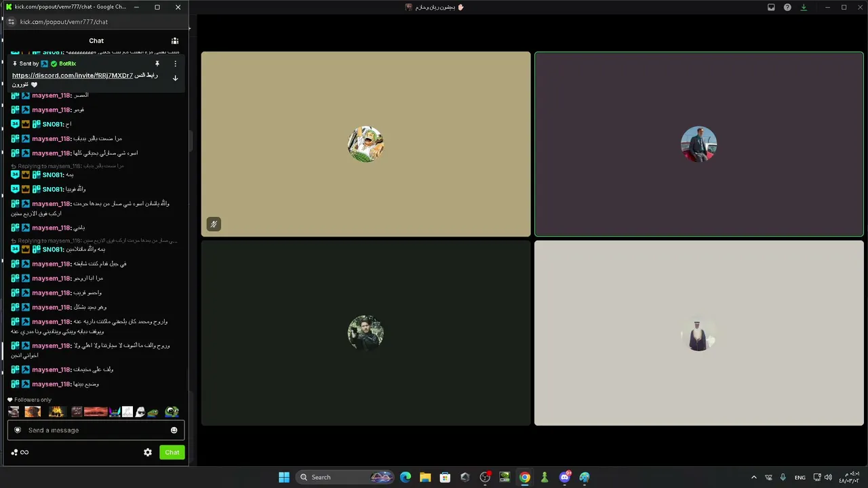Screen dimensions: 868x488
Task: Click the taskbar Search box
Action: point(346,477)
